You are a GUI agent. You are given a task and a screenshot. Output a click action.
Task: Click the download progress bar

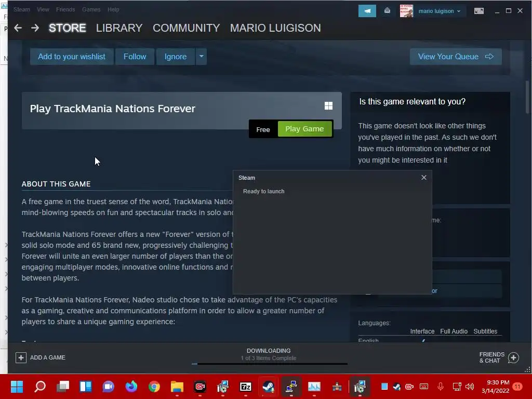point(270,364)
